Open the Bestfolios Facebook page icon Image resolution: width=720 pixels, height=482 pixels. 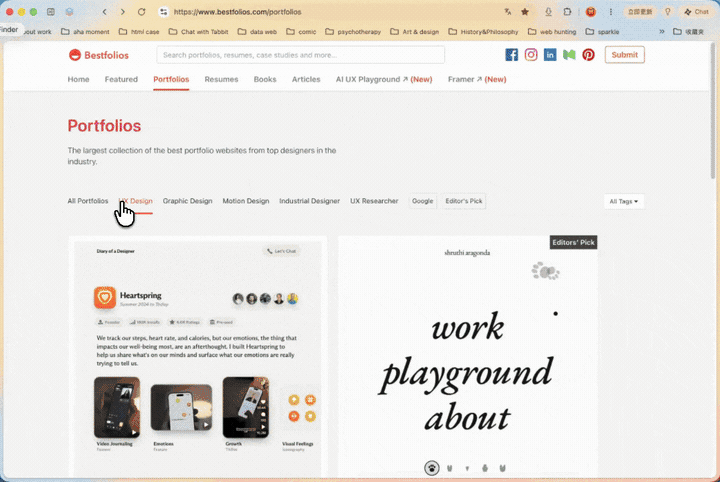coord(512,55)
